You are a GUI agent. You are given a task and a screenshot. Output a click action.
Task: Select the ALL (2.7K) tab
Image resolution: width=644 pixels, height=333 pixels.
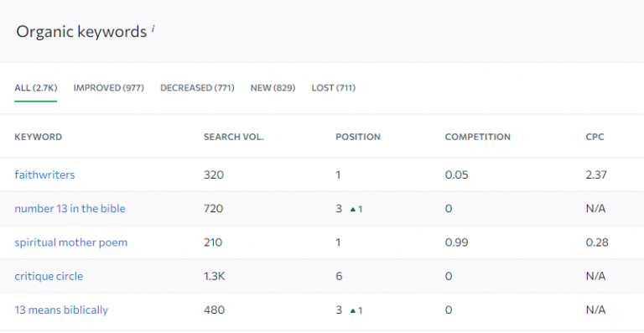tap(36, 88)
